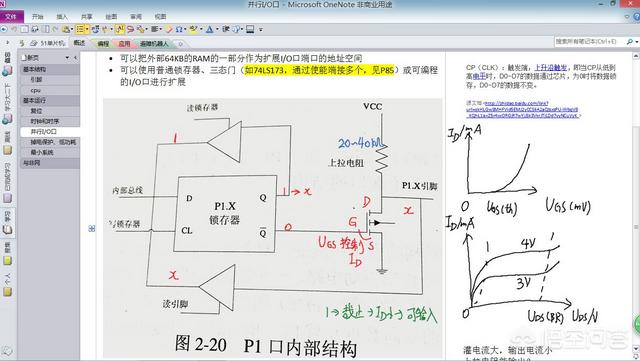The height and width of the screenshot is (361, 640).
Task: Click the Undo icon in quick toolbar
Action: pyautogui.click(x=14, y=29)
